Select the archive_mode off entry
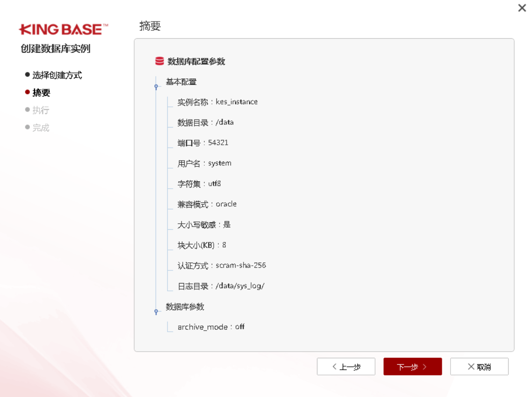 click(211, 327)
